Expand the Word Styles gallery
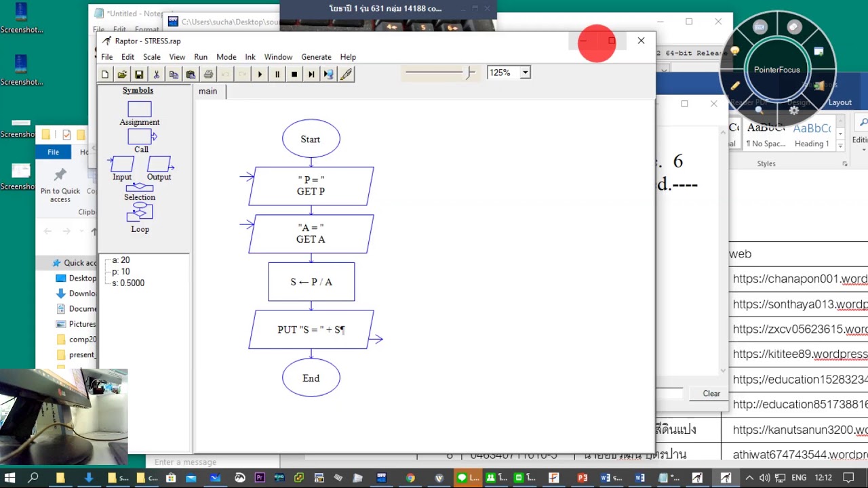The height and width of the screenshot is (488, 868). [840, 145]
